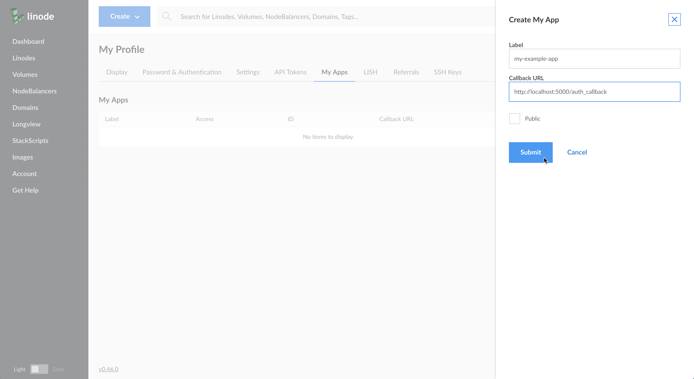Click the Access column header

[204, 119]
